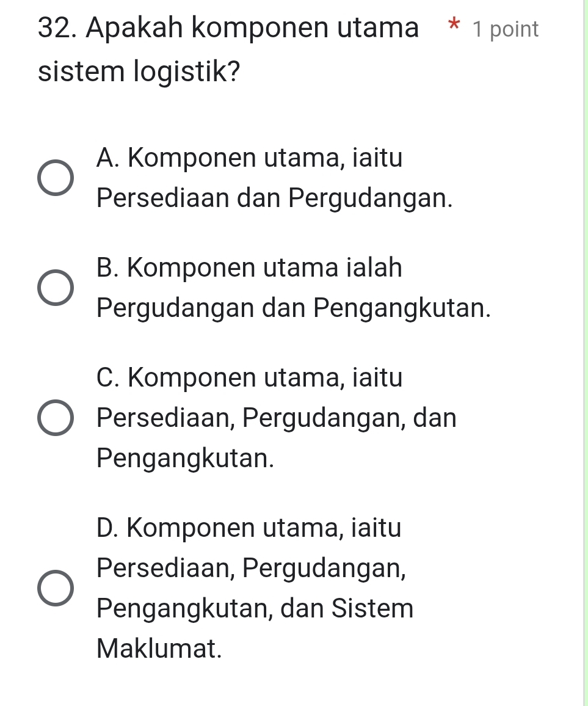The image size is (588, 706).
Task: Choose radio circle beside option B
Action: [x=55, y=288]
